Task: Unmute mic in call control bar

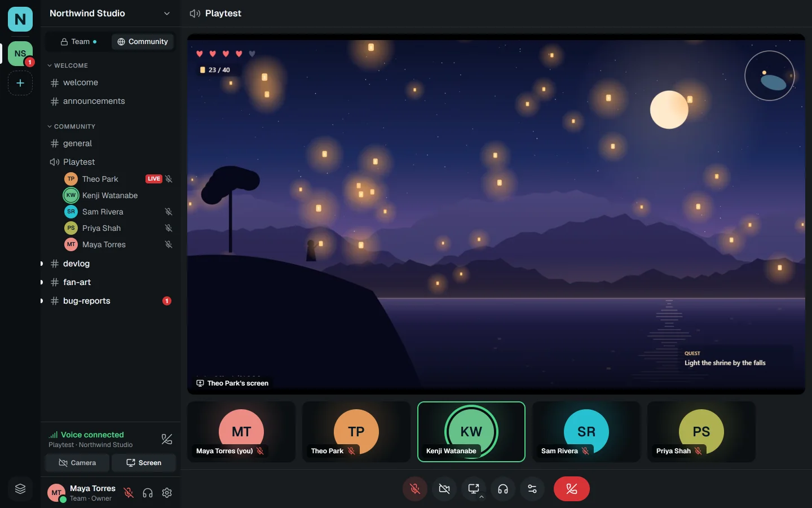Action: click(x=415, y=489)
